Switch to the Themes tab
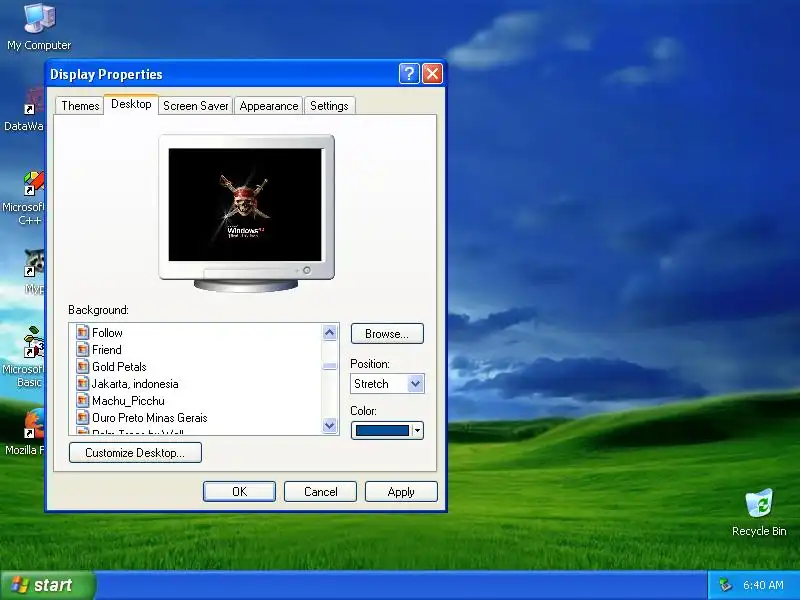Screen dimensions: 800x600 [x=80, y=106]
